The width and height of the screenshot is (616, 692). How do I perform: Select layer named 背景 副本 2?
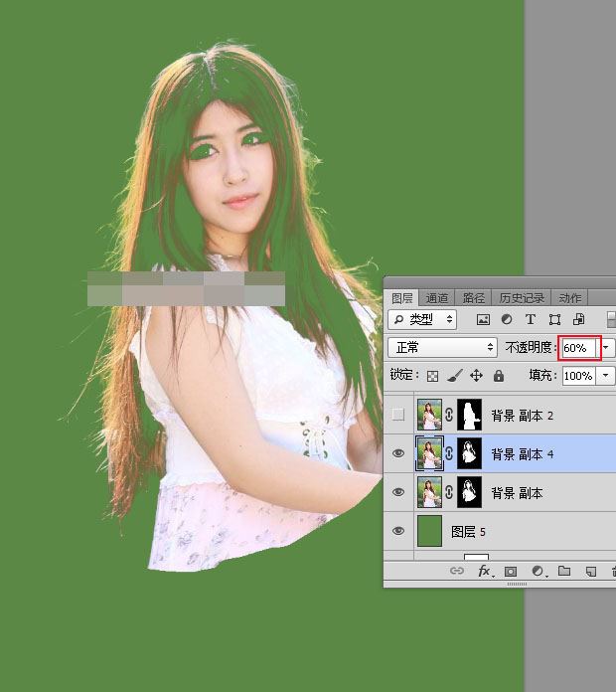click(x=522, y=416)
